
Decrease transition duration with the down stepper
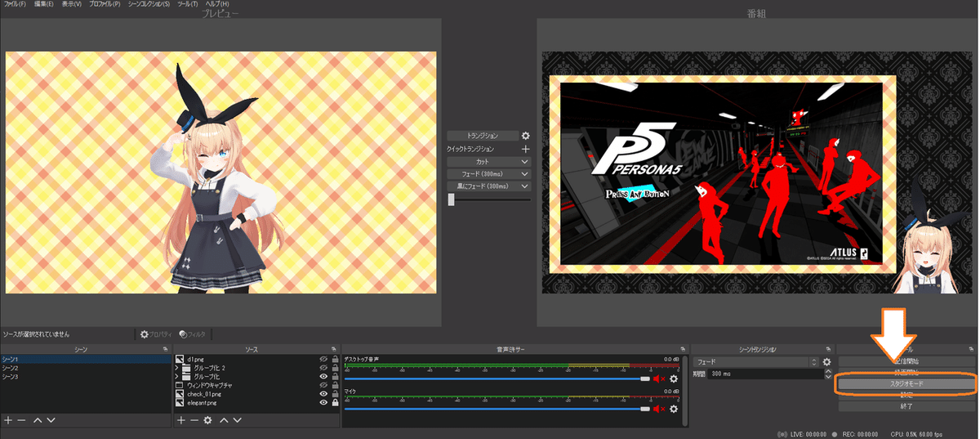coord(828,376)
